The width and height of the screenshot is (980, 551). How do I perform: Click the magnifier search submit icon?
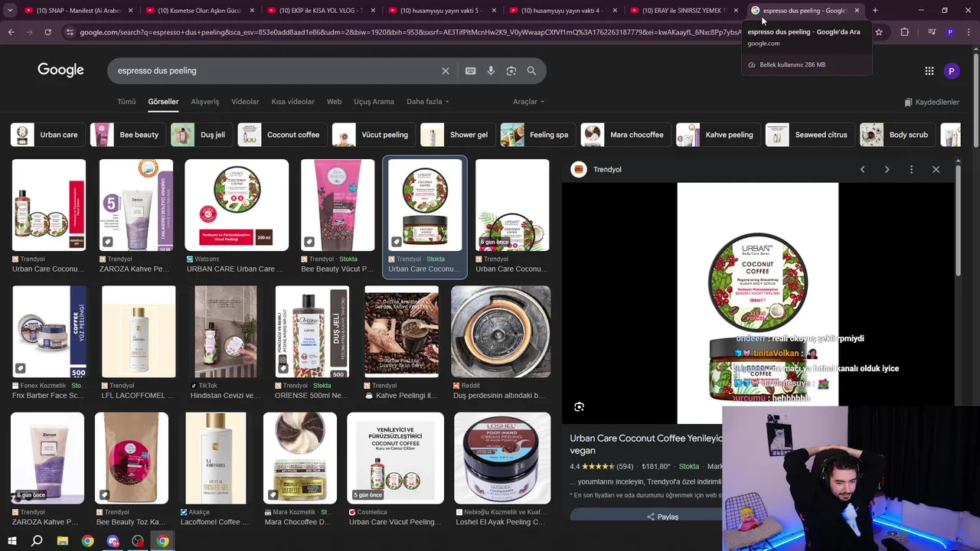531,70
